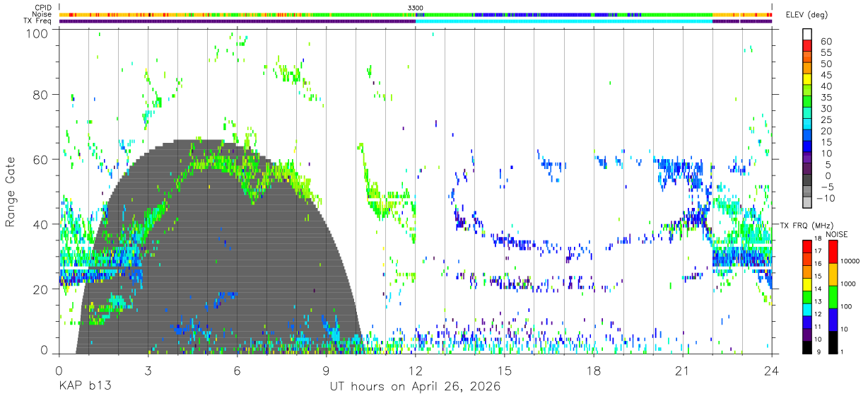Click the 80 tick on Range Gate axis
Screen dimensions: 868x401
click(40, 95)
